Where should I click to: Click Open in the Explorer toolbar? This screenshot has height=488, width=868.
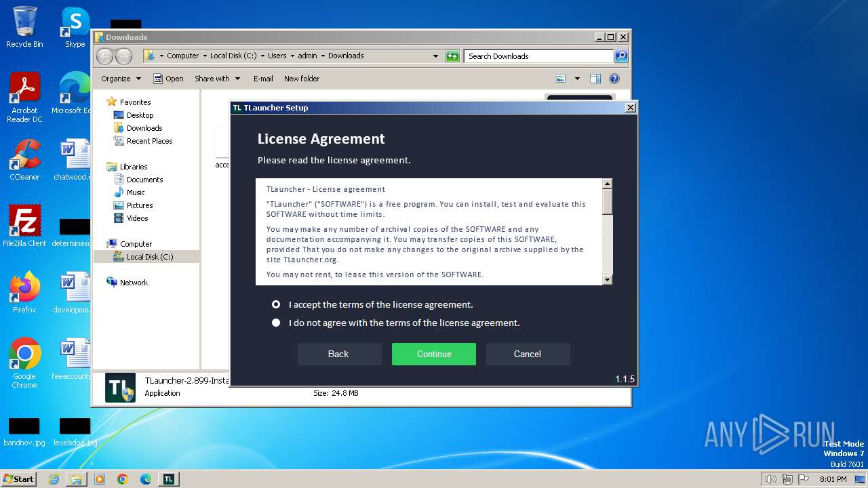[x=168, y=79]
